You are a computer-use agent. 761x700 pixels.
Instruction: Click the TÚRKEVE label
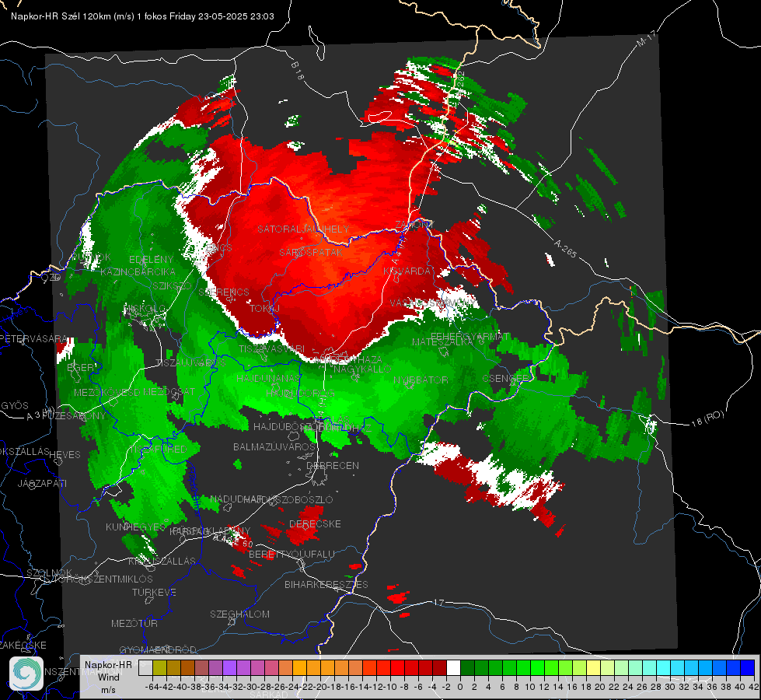click(154, 592)
